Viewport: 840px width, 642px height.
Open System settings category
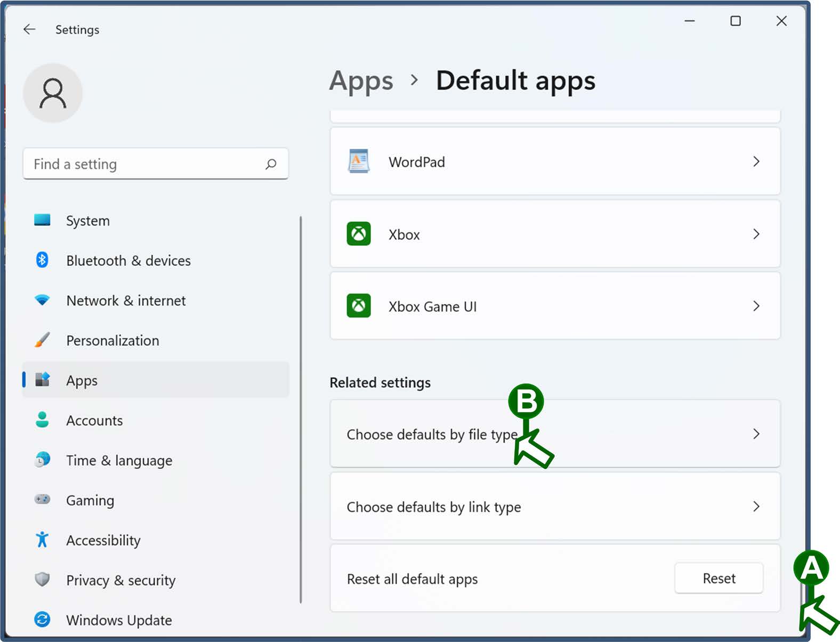[x=156, y=221]
